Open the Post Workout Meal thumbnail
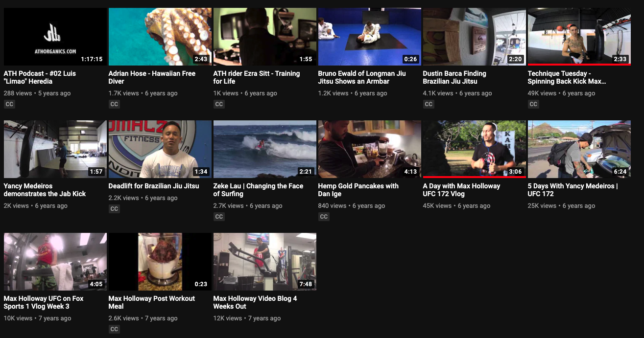The height and width of the screenshot is (338, 644). tap(160, 262)
